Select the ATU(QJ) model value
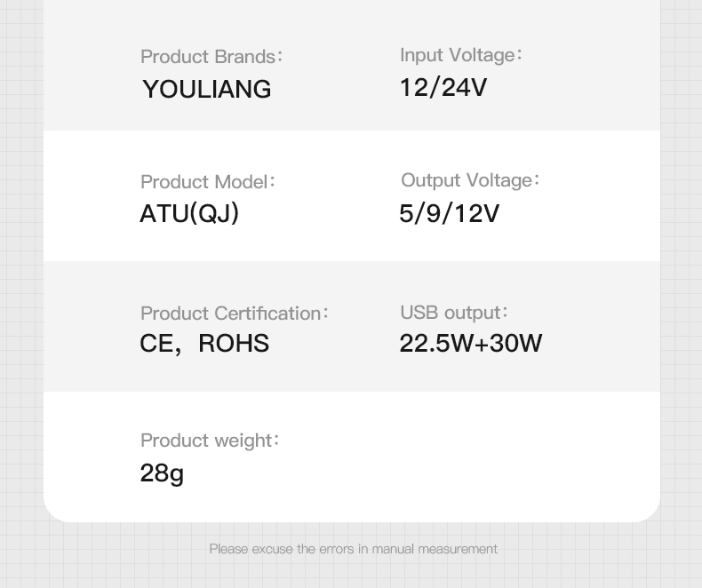This screenshot has height=588, width=702. [x=189, y=214]
